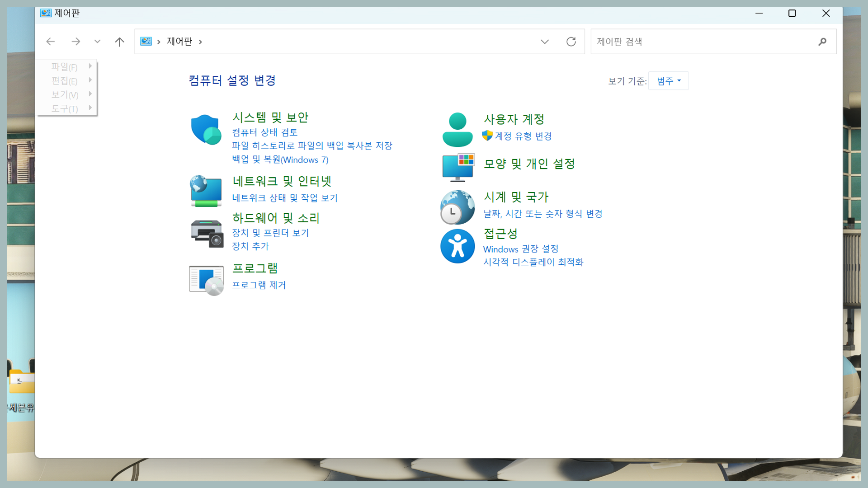Click the Programs category icon
868x488 pixels.
coord(206,280)
